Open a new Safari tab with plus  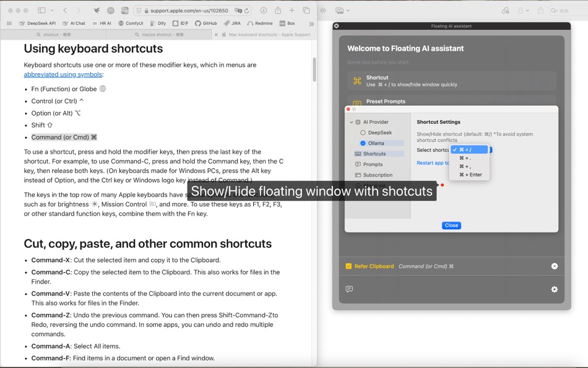292,11
